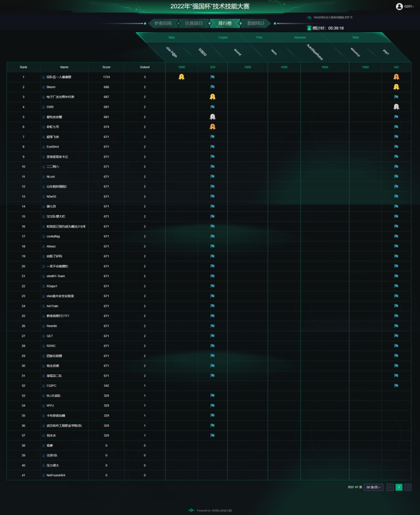This screenshot has height=515, width=420.
Task: Open the GZ01 account dropdown
Action: point(409,7)
